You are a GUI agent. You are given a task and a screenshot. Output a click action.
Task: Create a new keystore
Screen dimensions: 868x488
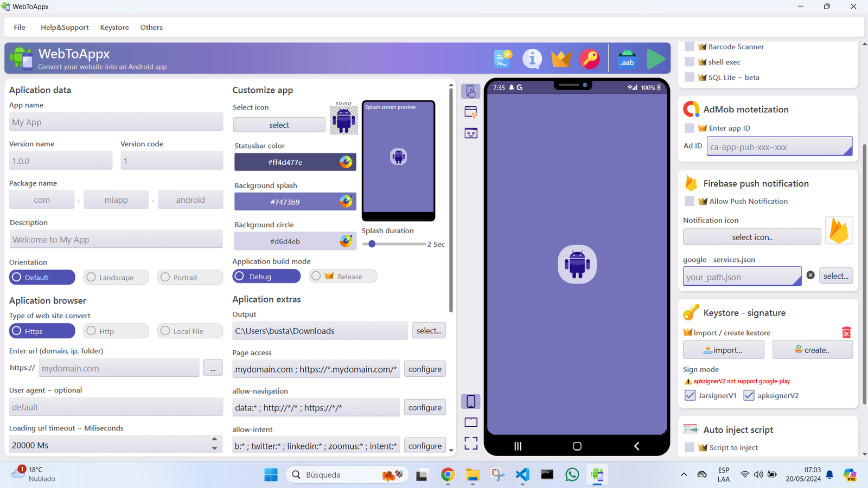coord(812,350)
